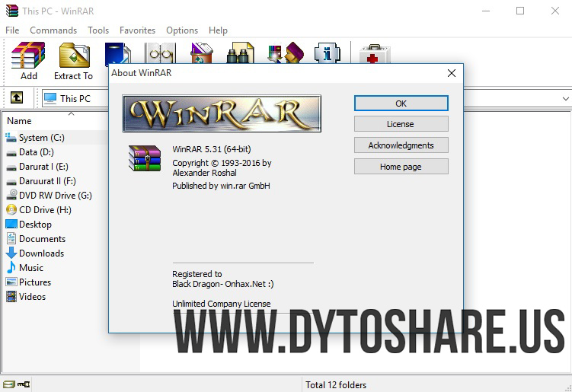Open the Help menu
Image resolution: width=572 pixels, height=392 pixels.
click(218, 30)
